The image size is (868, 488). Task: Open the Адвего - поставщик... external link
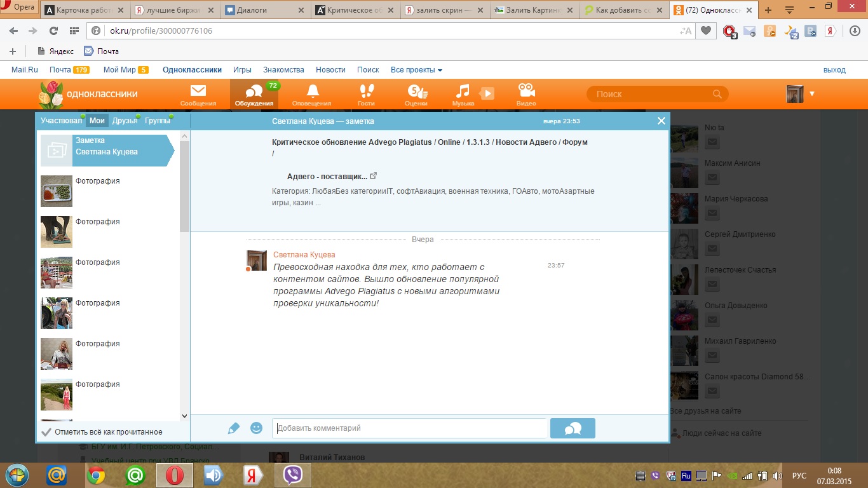tap(332, 176)
